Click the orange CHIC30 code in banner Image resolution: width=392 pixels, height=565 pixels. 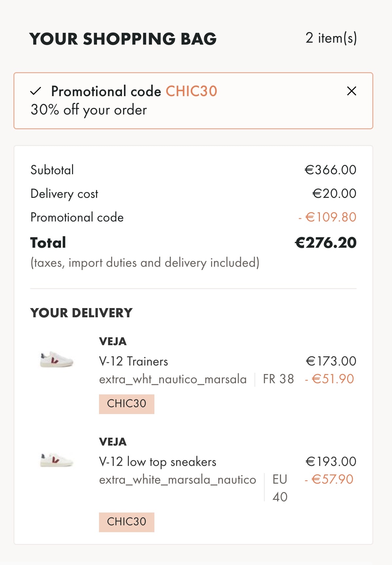191,91
